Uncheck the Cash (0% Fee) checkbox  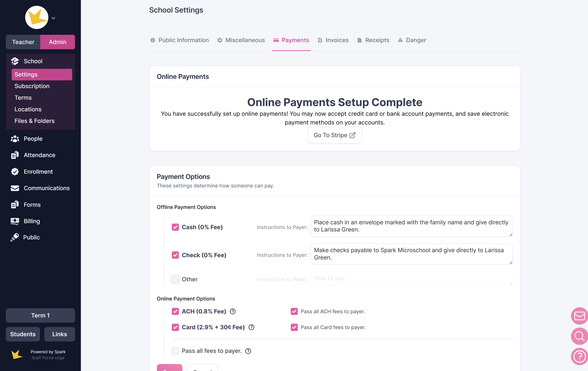(175, 227)
